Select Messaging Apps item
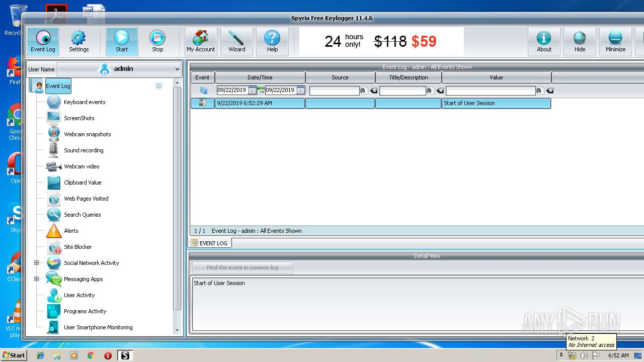The height and width of the screenshot is (362, 644). (83, 279)
